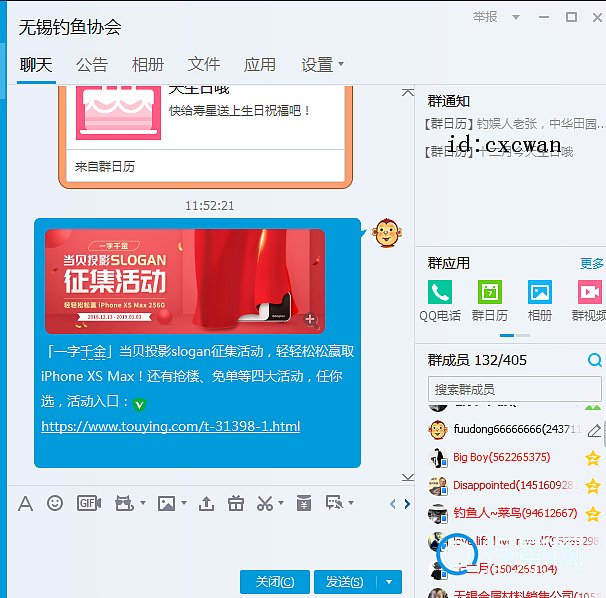Open the GIF sticker panel
This screenshot has width=606, height=598.
89,503
